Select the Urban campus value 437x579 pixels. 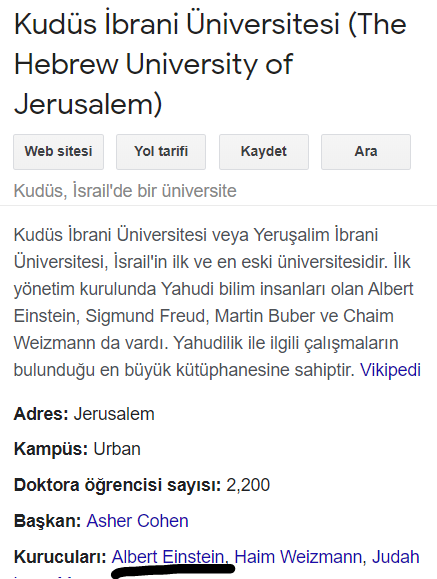117,449
